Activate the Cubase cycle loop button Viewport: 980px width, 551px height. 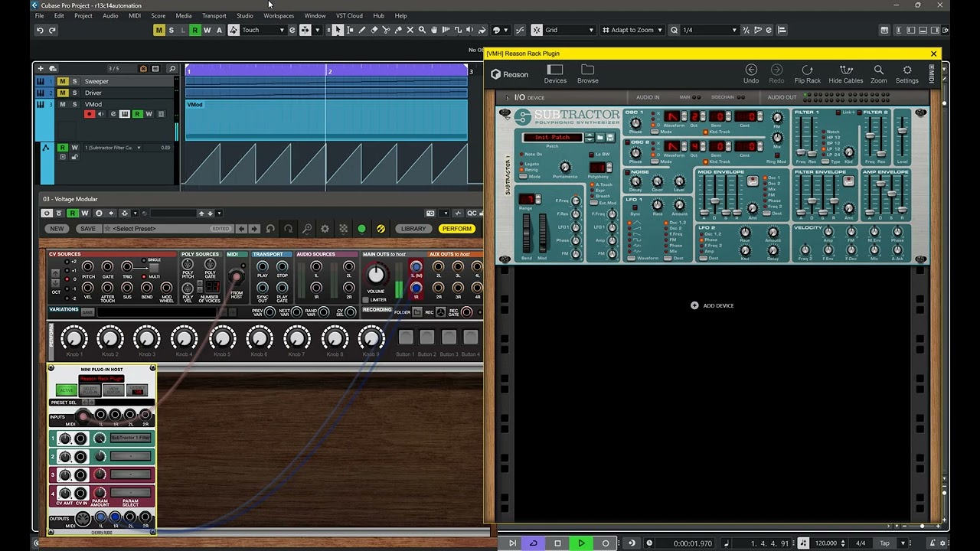534,543
